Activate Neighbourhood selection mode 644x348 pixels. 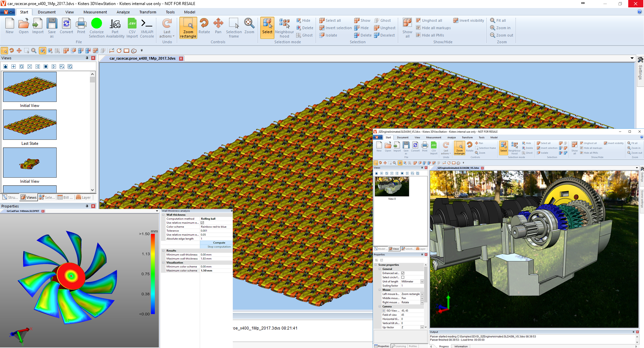point(284,27)
